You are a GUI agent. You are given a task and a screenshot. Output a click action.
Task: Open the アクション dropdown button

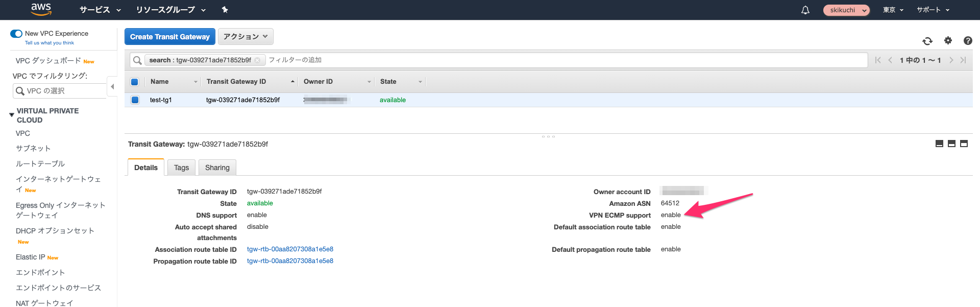pos(246,37)
